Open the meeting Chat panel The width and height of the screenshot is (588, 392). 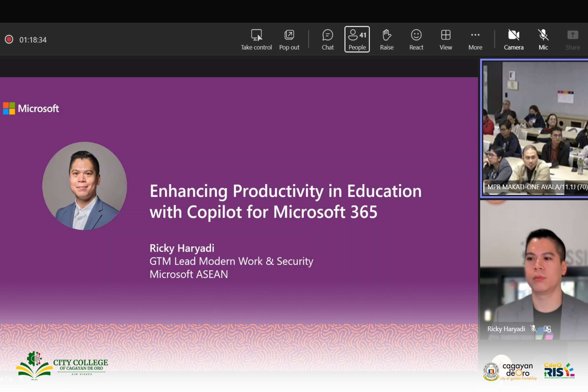tap(328, 39)
